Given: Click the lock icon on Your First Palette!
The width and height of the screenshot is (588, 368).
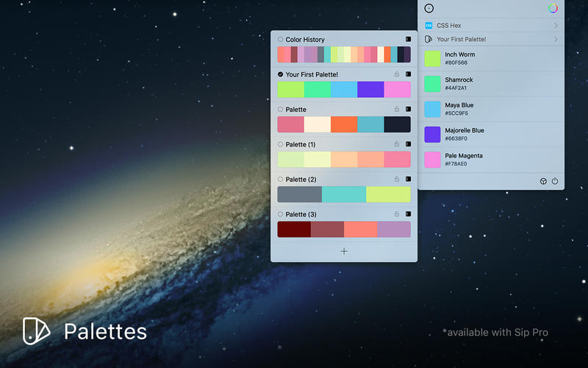Looking at the screenshot, I should (x=397, y=74).
